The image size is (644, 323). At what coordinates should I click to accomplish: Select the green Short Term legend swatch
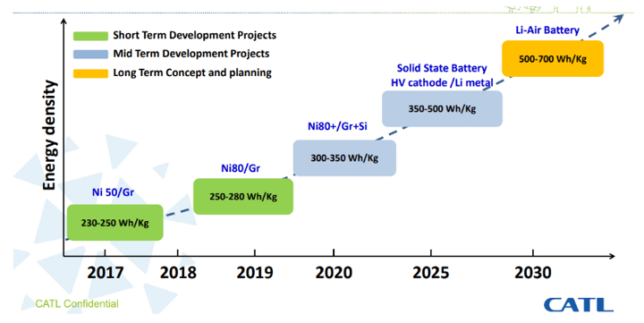[90, 36]
